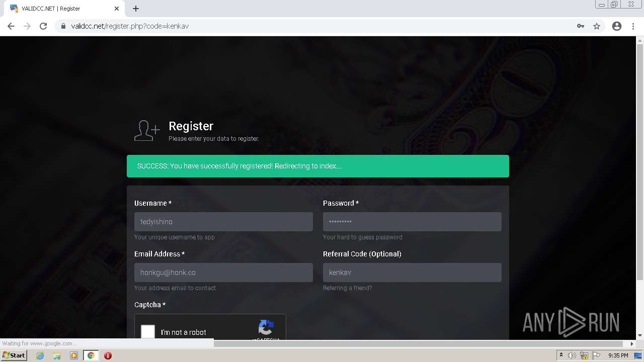Image resolution: width=644 pixels, height=362 pixels.
Task: Click 'Your unique username to app' hint
Action: 175,237
